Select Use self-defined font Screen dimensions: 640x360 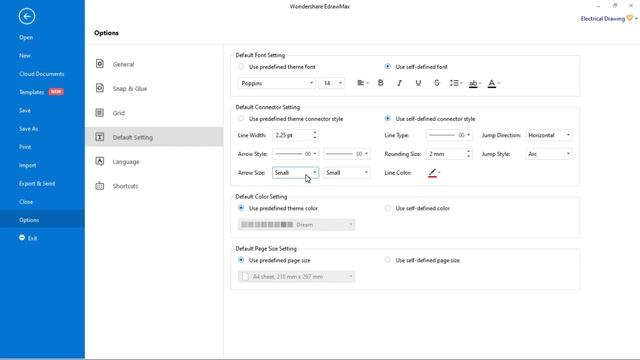(387, 67)
